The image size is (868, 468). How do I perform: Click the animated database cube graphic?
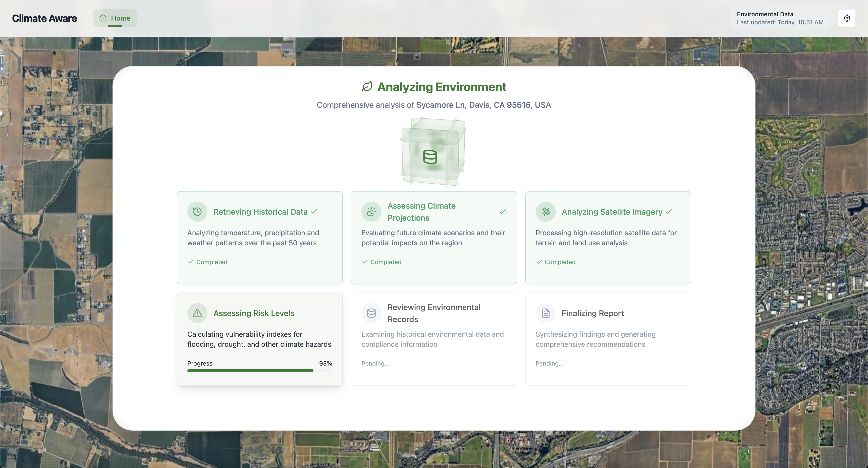(433, 152)
